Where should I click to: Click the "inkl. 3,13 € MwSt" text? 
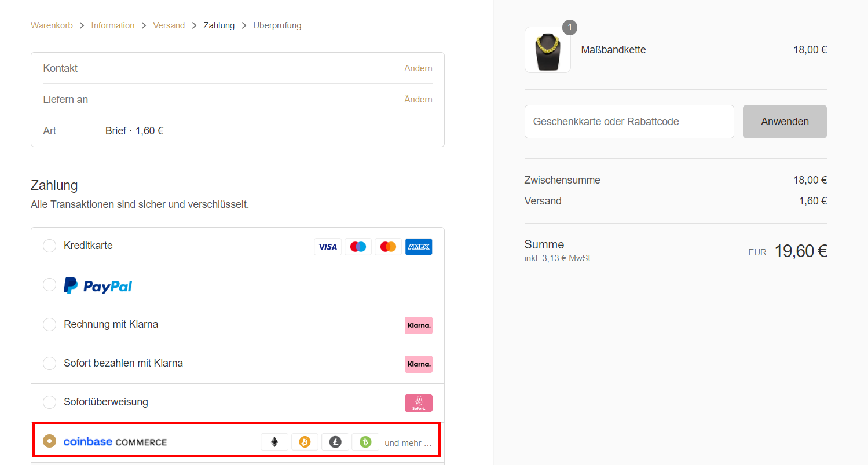(x=558, y=258)
